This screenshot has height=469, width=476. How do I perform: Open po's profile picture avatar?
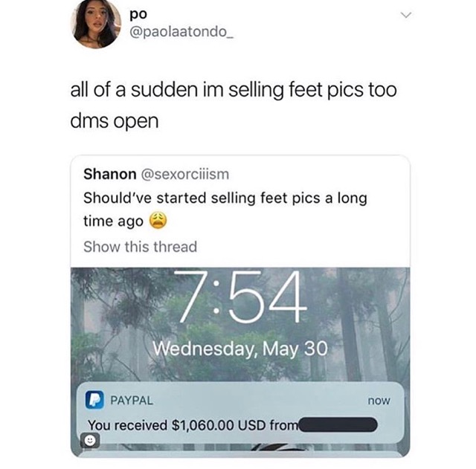pos(96,24)
